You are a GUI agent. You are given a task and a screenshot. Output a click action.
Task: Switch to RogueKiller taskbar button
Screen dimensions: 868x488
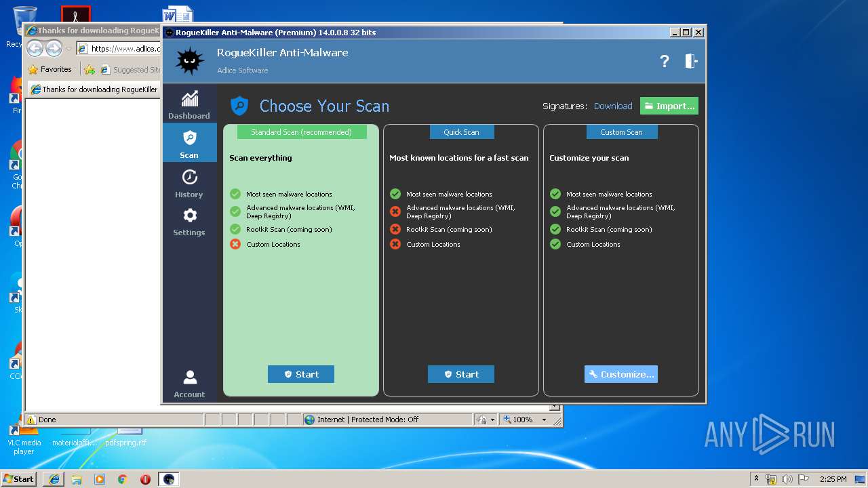[x=169, y=479]
